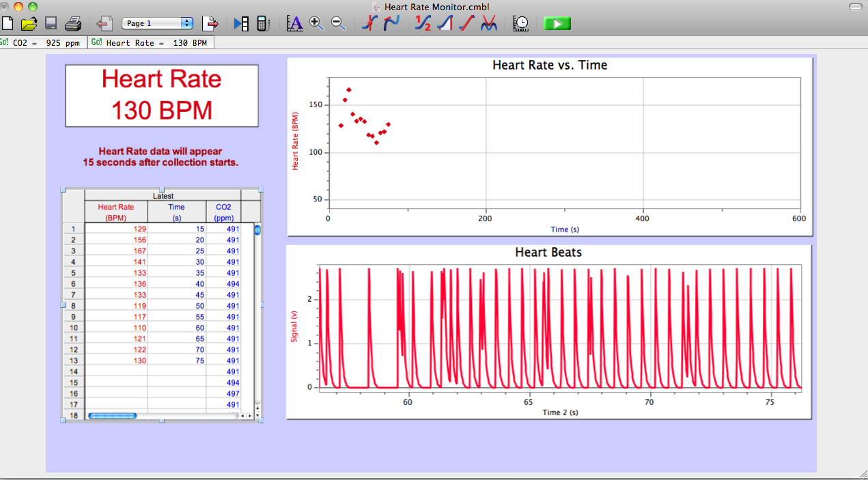The height and width of the screenshot is (480, 868).
Task: Click the Latest data set header
Action: [163, 196]
